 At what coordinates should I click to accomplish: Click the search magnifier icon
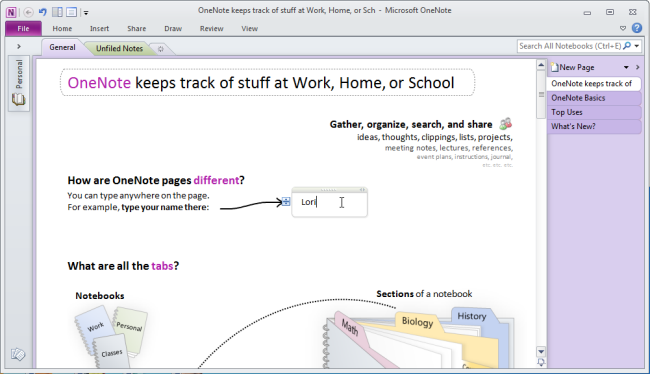(627, 46)
